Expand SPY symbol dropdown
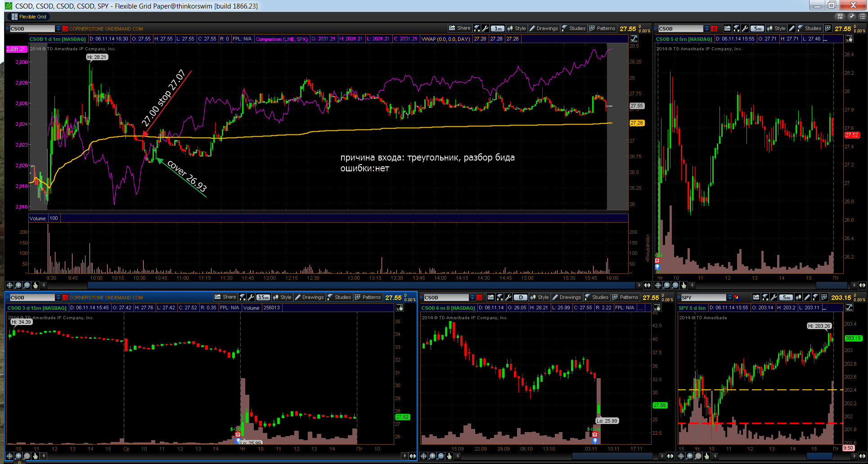868x464 pixels. tap(729, 298)
